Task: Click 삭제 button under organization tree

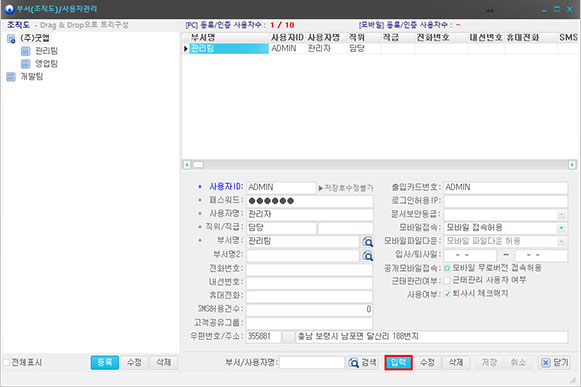Action: [x=164, y=363]
